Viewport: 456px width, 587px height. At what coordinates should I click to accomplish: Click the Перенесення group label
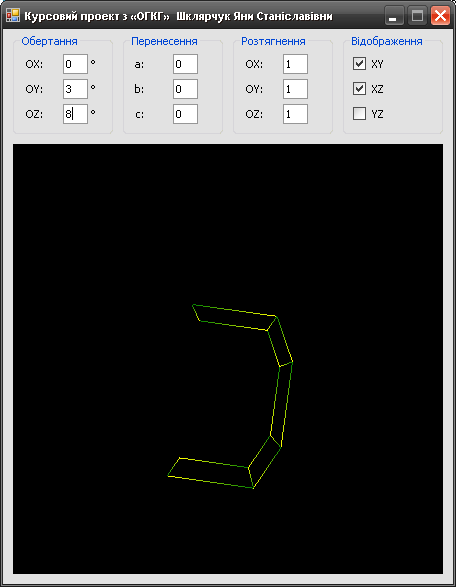coord(164,41)
